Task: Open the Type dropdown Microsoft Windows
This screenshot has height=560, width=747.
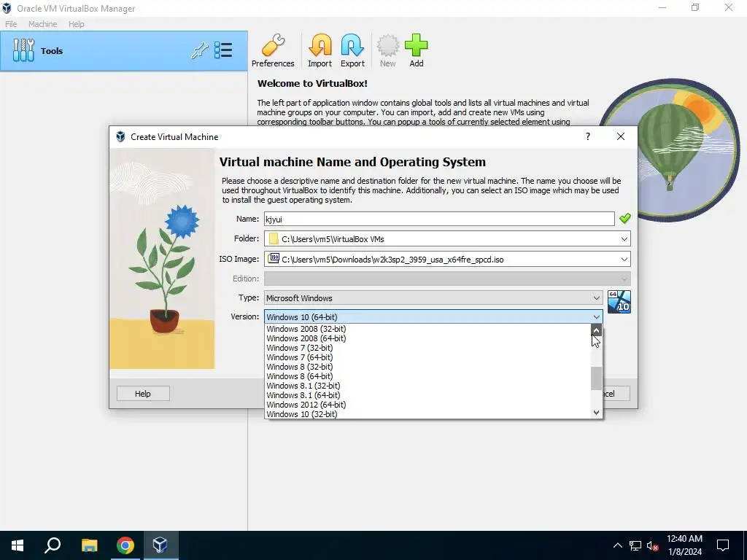Action: point(433,298)
